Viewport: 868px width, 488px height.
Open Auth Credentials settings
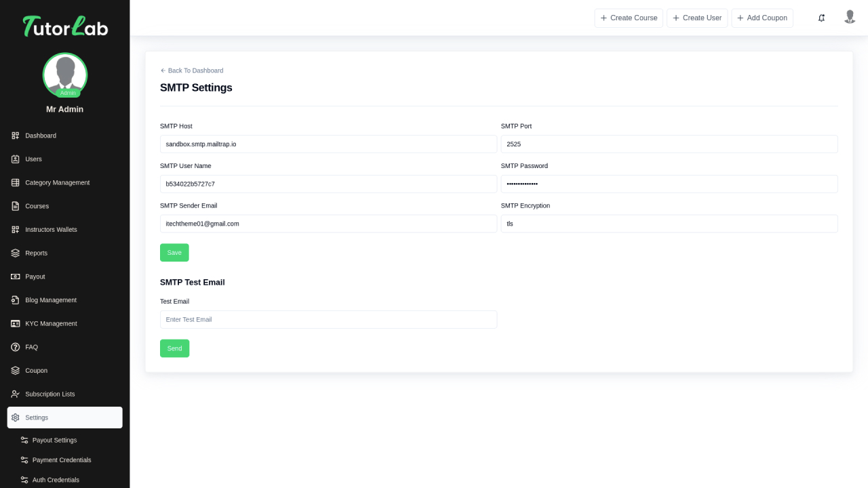point(56,480)
